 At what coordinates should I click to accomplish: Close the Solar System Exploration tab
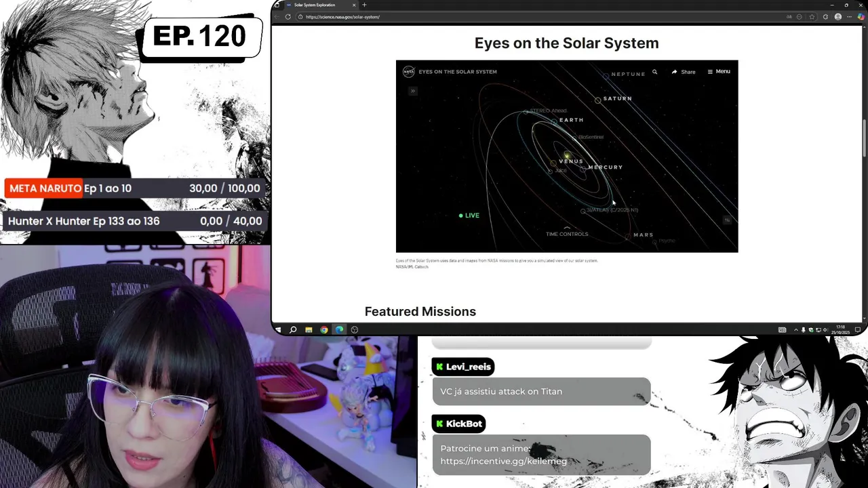354,5
